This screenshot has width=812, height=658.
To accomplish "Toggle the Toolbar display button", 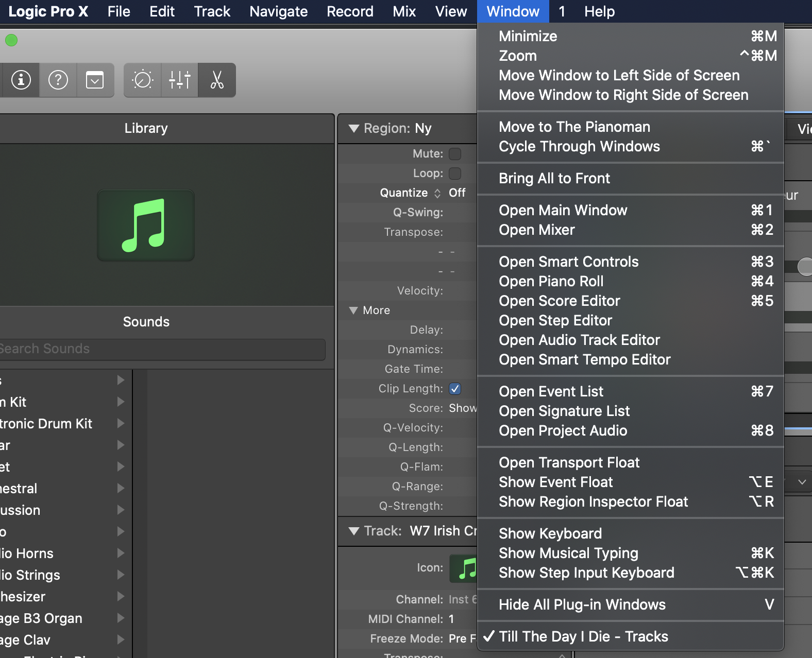I will (x=95, y=80).
